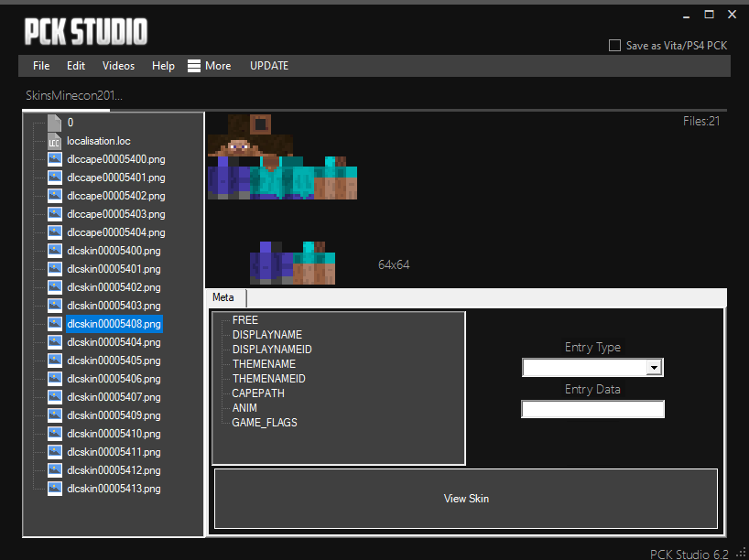
Task: Select the THEMENAME meta entry
Action: pos(264,364)
